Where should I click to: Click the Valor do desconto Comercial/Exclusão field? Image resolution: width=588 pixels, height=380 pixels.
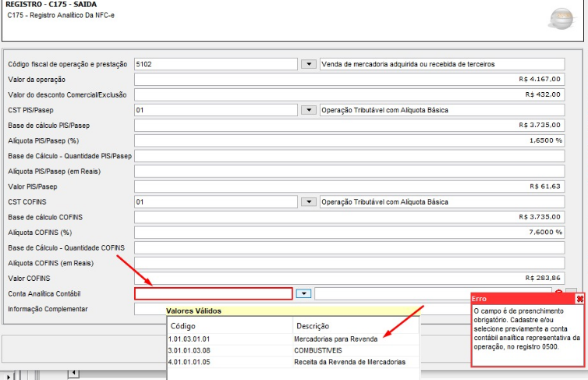tap(349, 94)
